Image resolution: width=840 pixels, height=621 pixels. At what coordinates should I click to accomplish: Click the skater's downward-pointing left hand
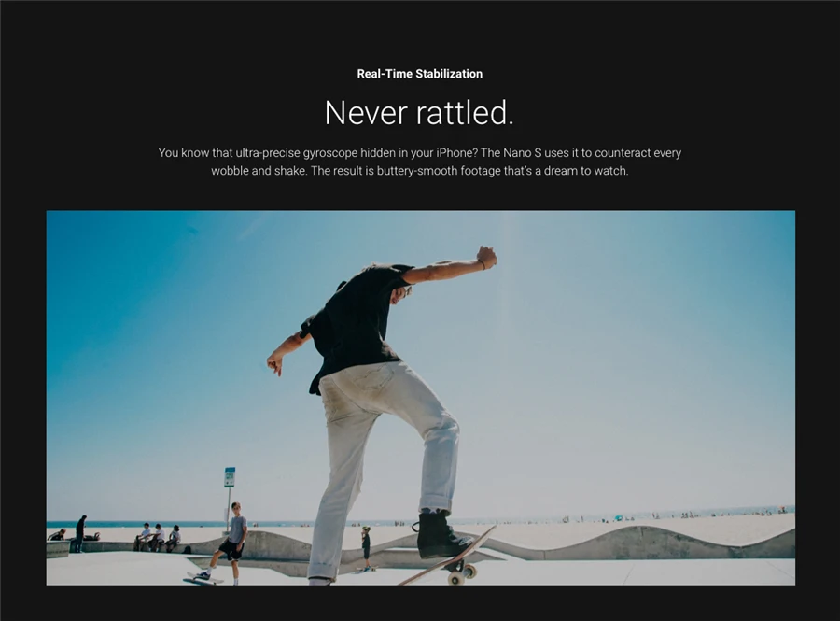(x=274, y=362)
